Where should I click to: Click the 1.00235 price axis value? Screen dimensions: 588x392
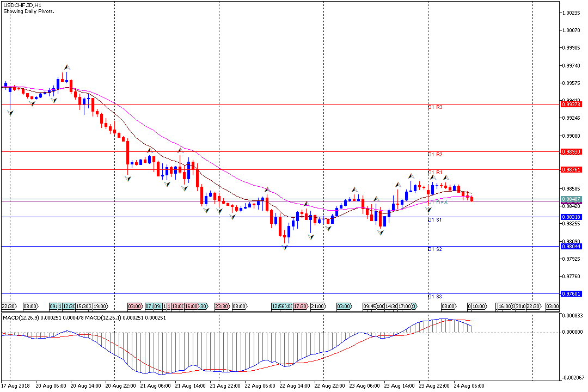pos(571,13)
